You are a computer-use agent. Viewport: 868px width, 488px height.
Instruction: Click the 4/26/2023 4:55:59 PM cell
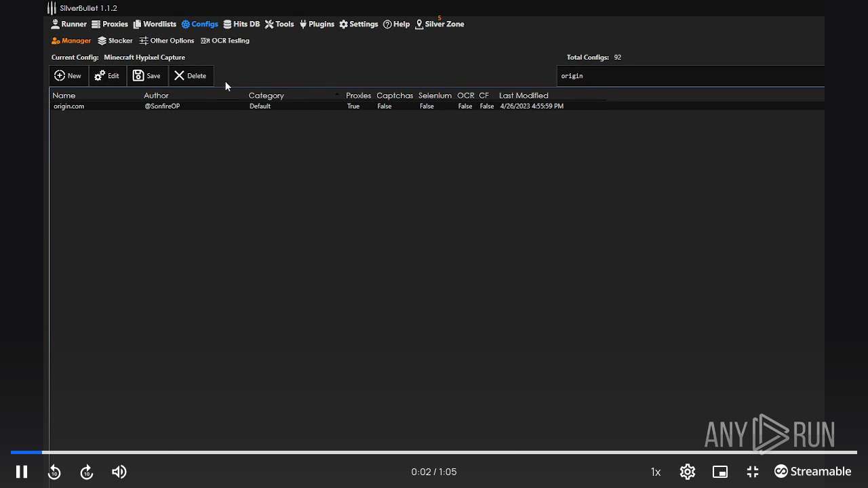tap(532, 106)
